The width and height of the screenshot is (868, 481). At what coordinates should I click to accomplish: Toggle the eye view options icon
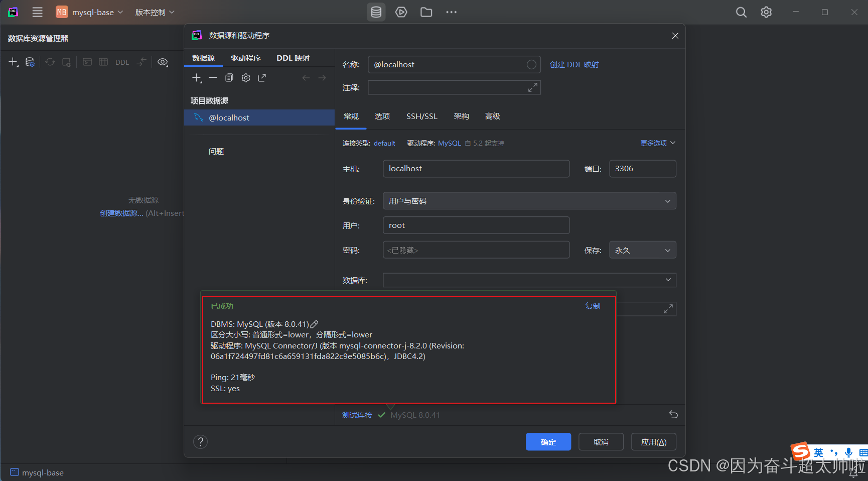pos(163,62)
